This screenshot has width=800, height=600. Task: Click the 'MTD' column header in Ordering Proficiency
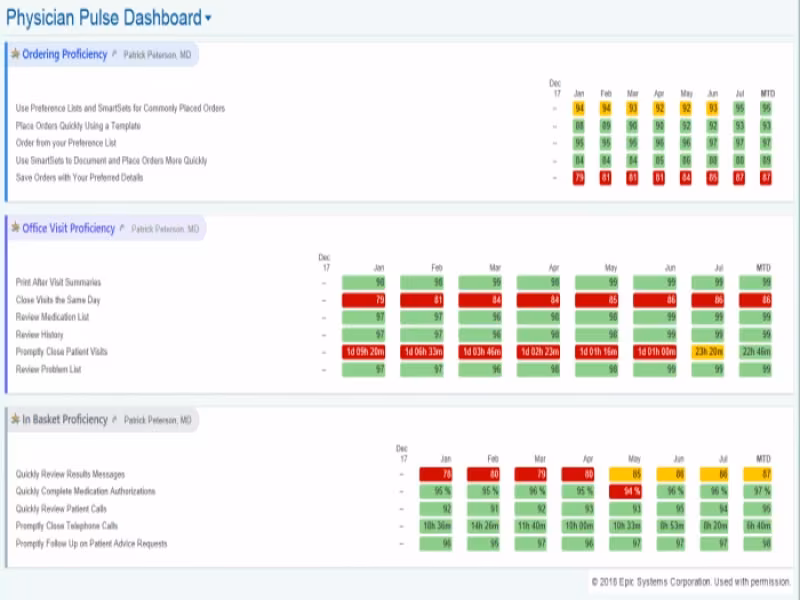pyautogui.click(x=767, y=93)
